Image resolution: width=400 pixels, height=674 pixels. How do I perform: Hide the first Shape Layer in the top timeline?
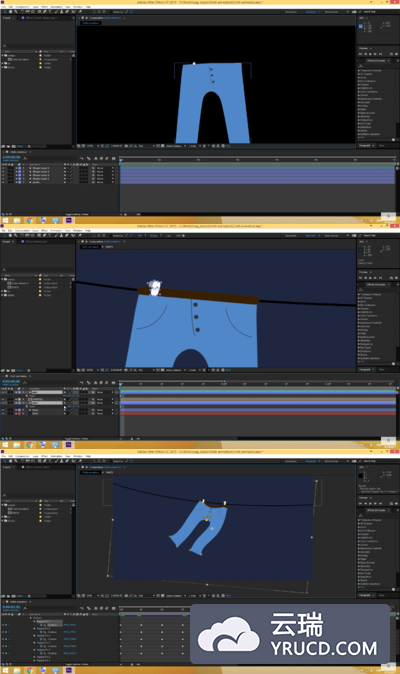(x=3, y=168)
